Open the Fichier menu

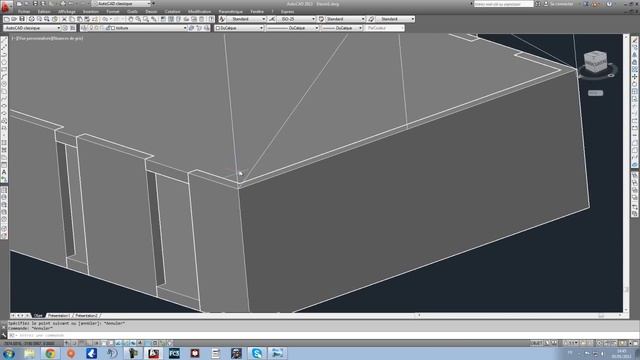click(x=24, y=11)
